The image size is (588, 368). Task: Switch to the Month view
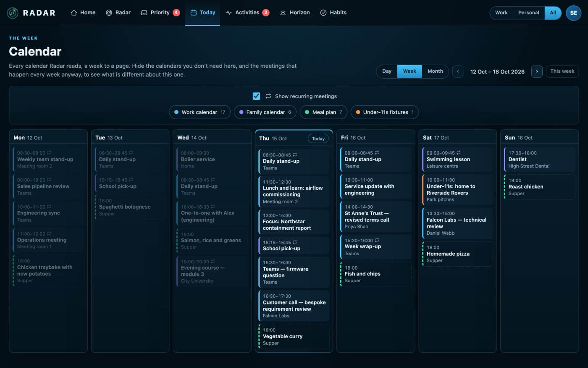tap(435, 71)
